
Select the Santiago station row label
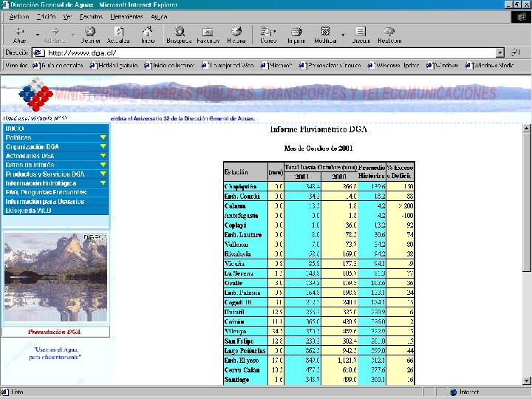point(236,380)
